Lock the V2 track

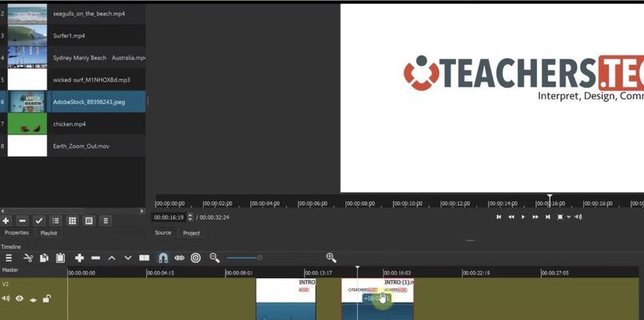(47, 298)
